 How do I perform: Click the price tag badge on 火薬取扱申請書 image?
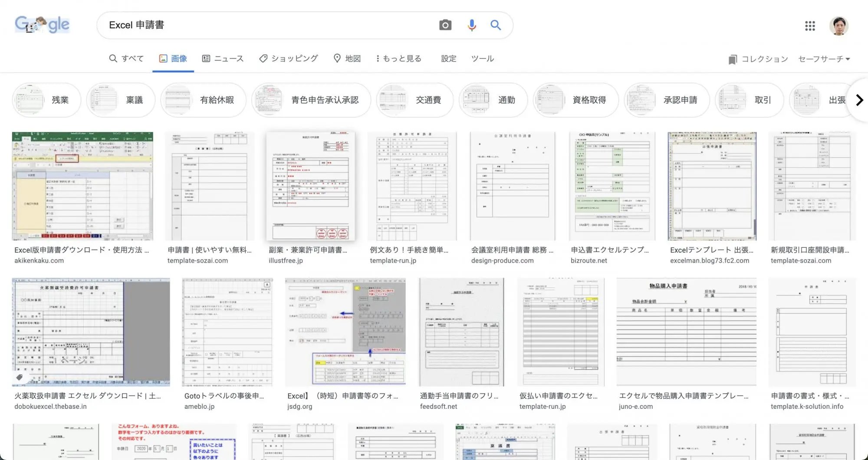point(20,377)
